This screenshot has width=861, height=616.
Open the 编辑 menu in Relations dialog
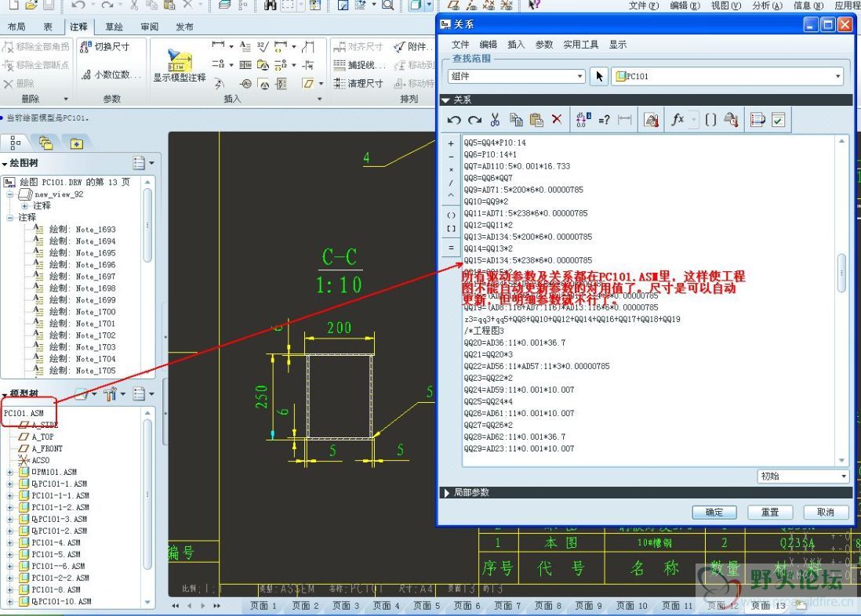(x=489, y=45)
